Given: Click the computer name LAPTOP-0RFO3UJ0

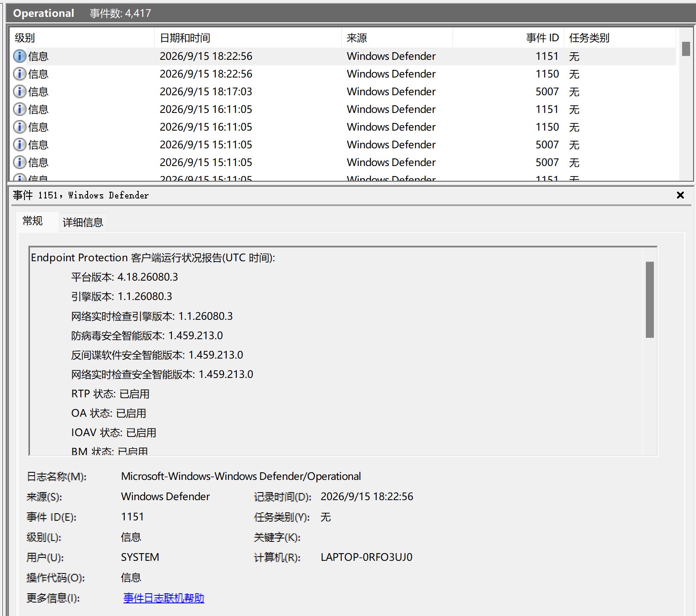Looking at the screenshot, I should [366, 557].
